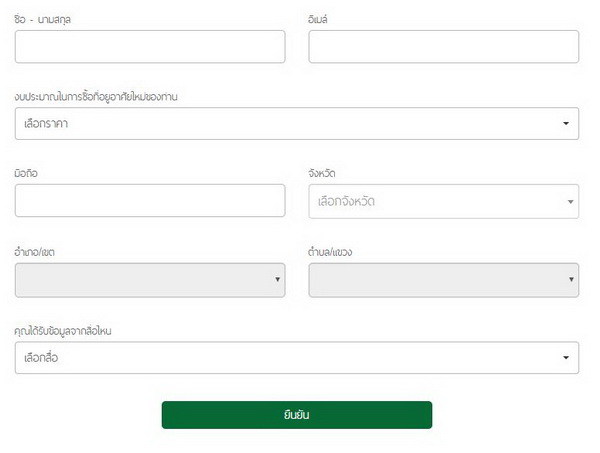Viewport: 600px width, 453px height.
Task: Click the arrow icon on เลือกราคา dropdown
Action: click(x=566, y=124)
